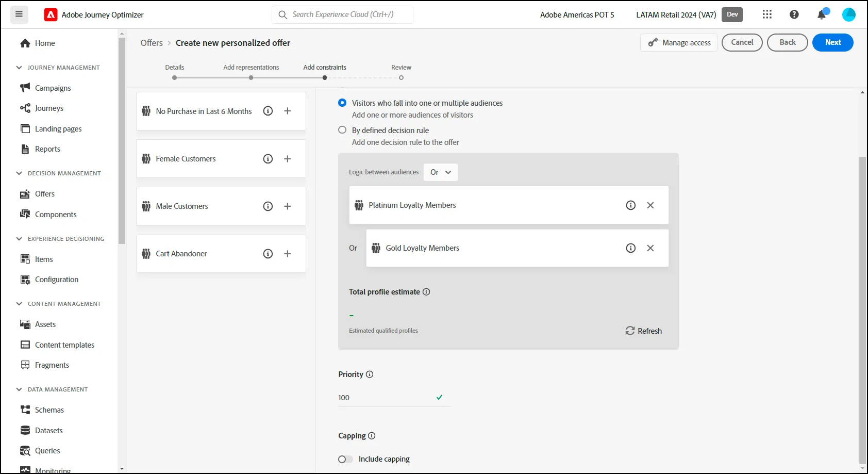The height and width of the screenshot is (474, 868).
Task: Enable the Include capping toggle
Action: [x=345, y=460]
